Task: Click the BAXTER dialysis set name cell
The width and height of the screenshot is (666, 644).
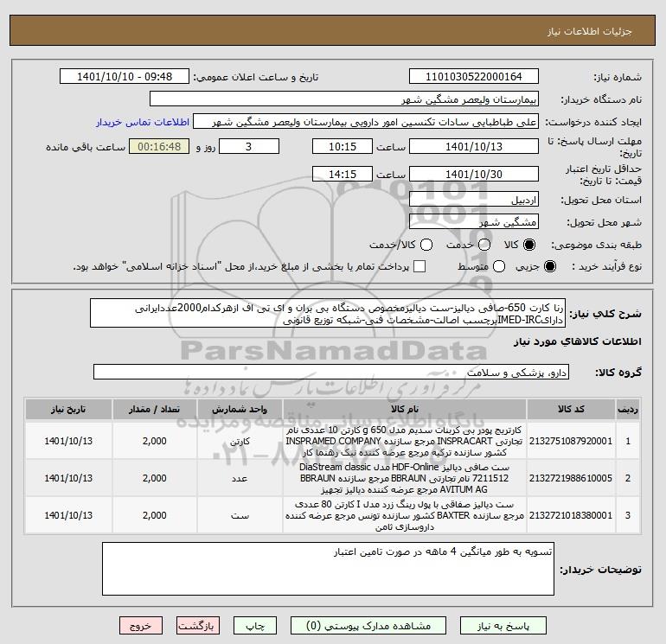Action: [405, 515]
